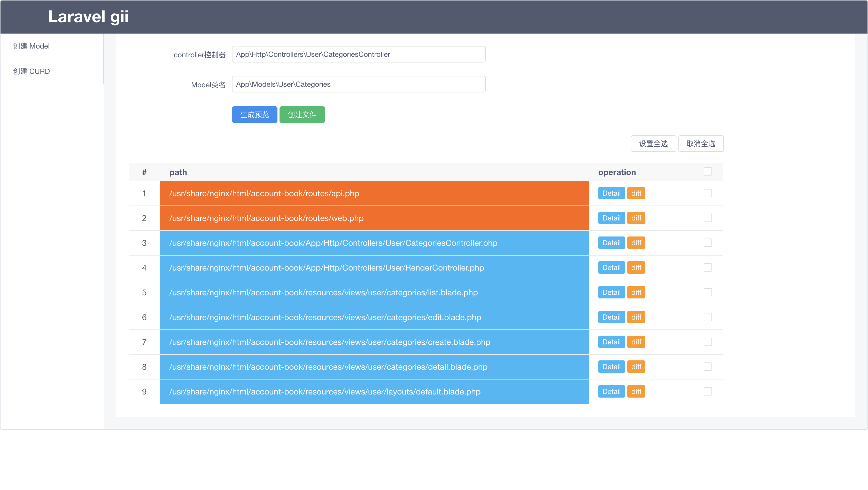Select the routes/web.php path cell
This screenshot has height=490, width=868.
374,218
